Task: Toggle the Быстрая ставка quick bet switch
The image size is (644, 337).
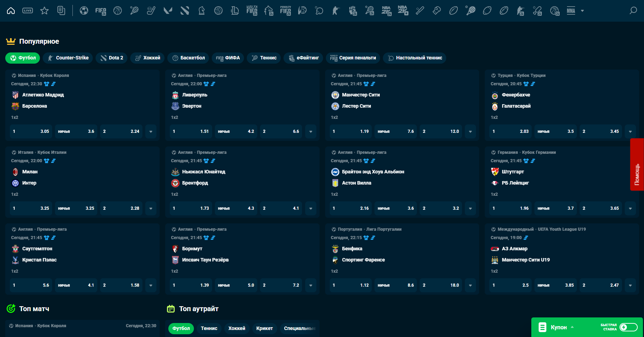Action: pos(629,327)
